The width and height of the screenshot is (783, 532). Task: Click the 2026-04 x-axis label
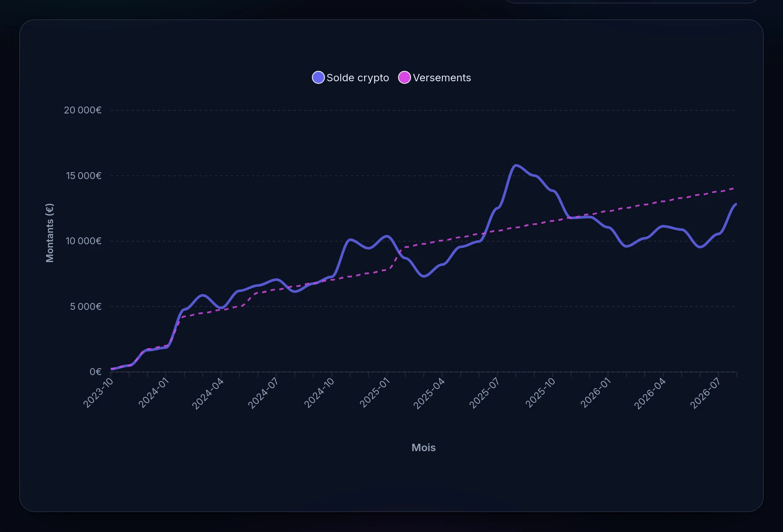(650, 394)
